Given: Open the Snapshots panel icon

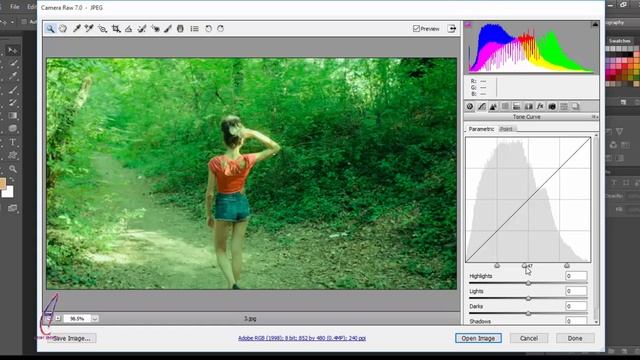Looking at the screenshot, I should [576, 107].
